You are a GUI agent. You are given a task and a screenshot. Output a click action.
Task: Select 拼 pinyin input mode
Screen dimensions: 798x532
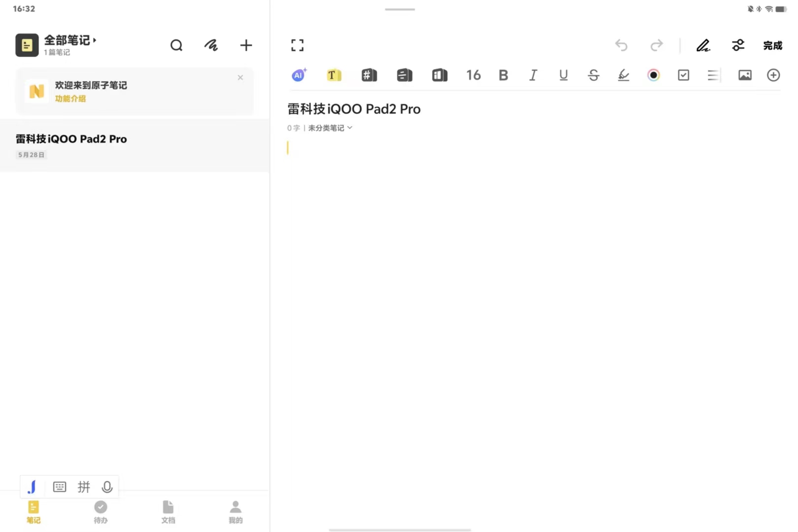(84, 487)
